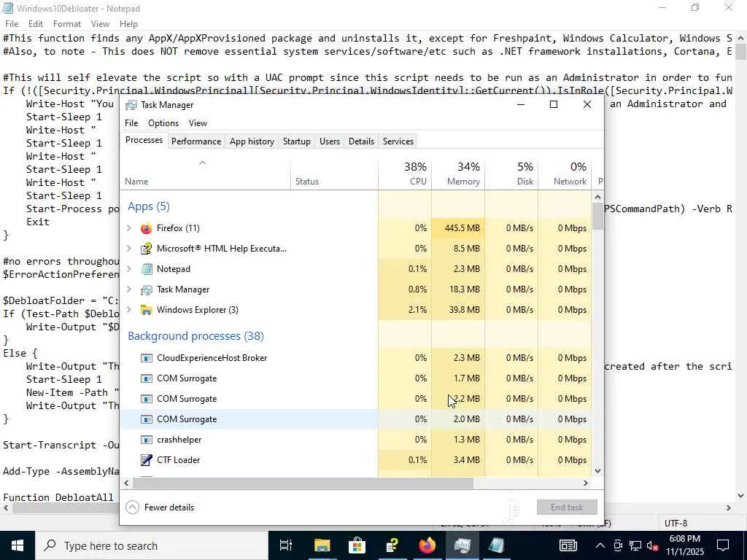Viewport: 747px width, 560px height.
Task: Open the notification center icon
Action: pyautogui.click(x=723, y=545)
